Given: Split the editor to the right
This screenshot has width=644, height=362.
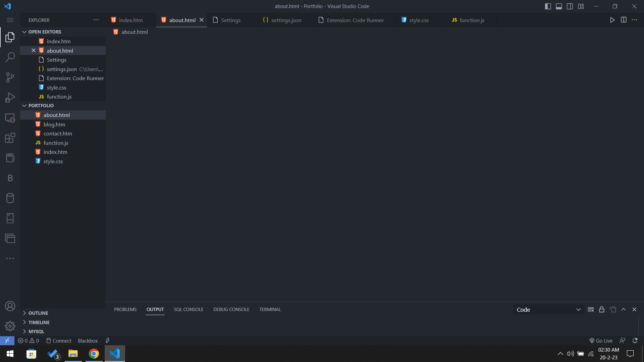Looking at the screenshot, I should coord(624,20).
